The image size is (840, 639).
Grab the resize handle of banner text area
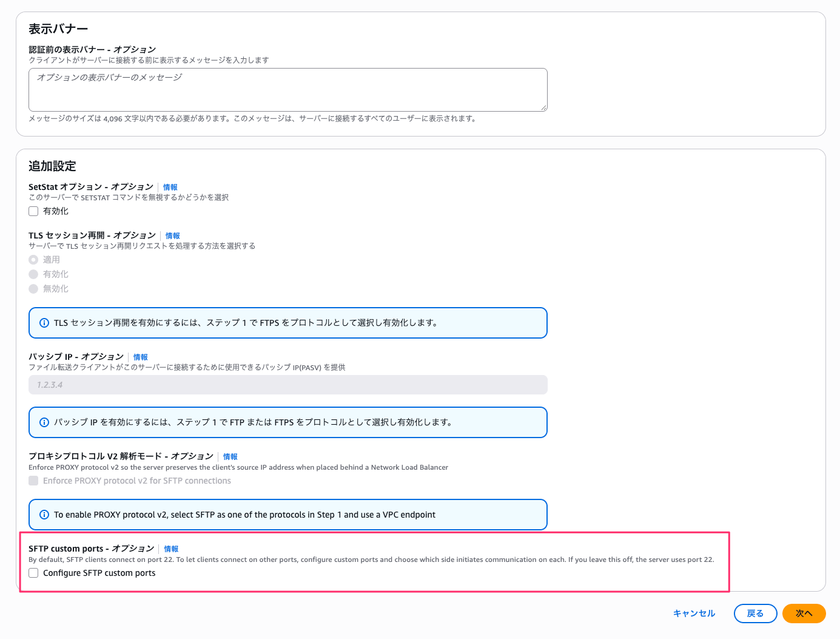(544, 108)
